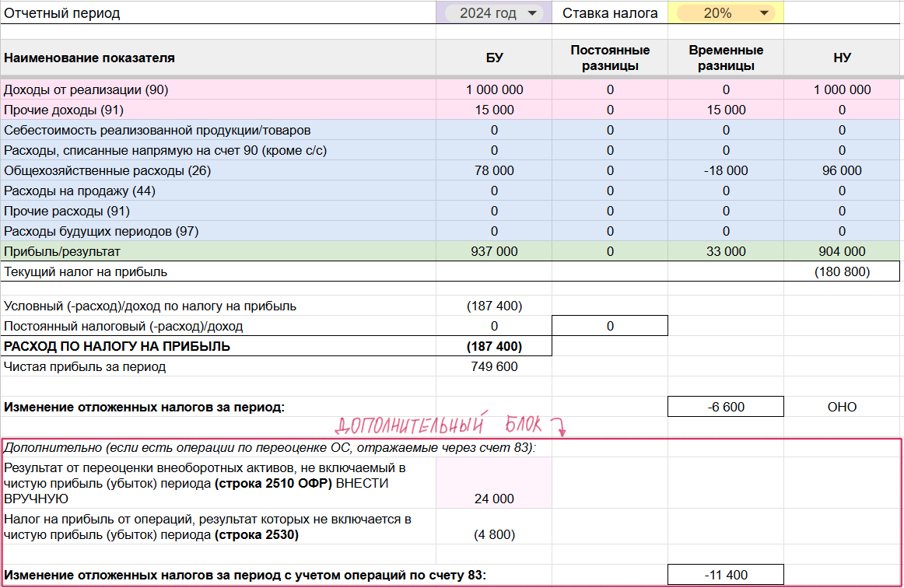This screenshot has height=588, width=904.
Task: Select the РАСХОД ПО НАЛОГУ НА ПРИБЫЛЬ label
Action: [x=218, y=346]
